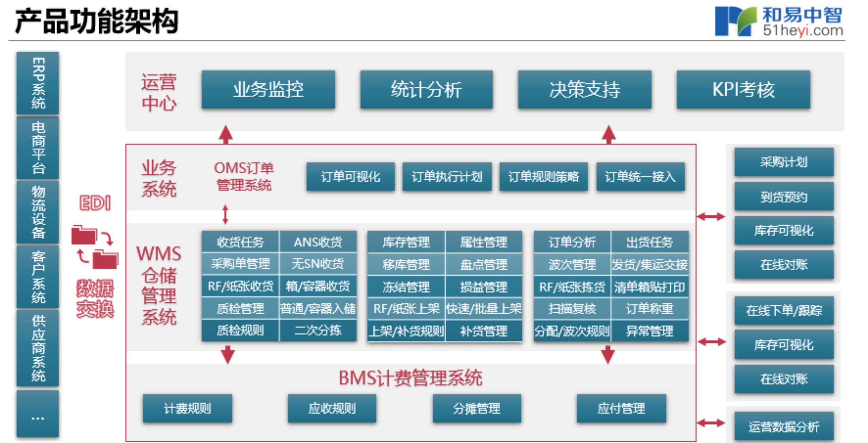Click the 51heyi.com website text

pos(803,30)
